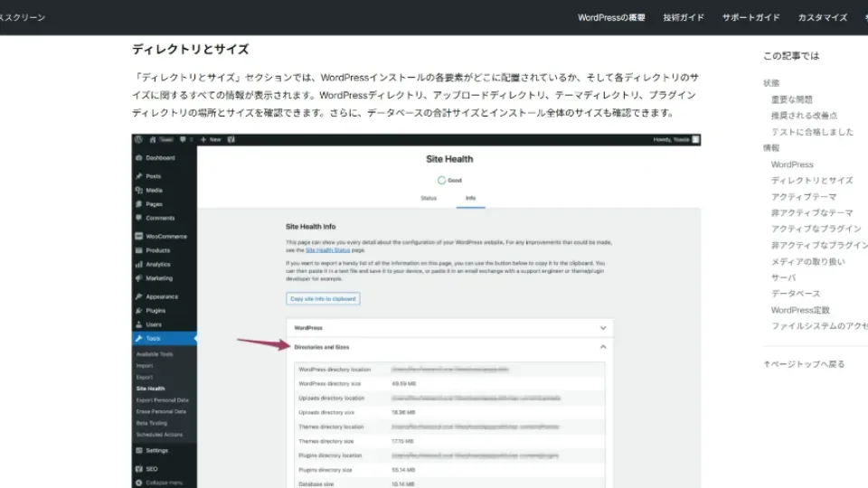Switch to the Info tab
Image resolution: width=868 pixels, height=488 pixels.
point(470,198)
